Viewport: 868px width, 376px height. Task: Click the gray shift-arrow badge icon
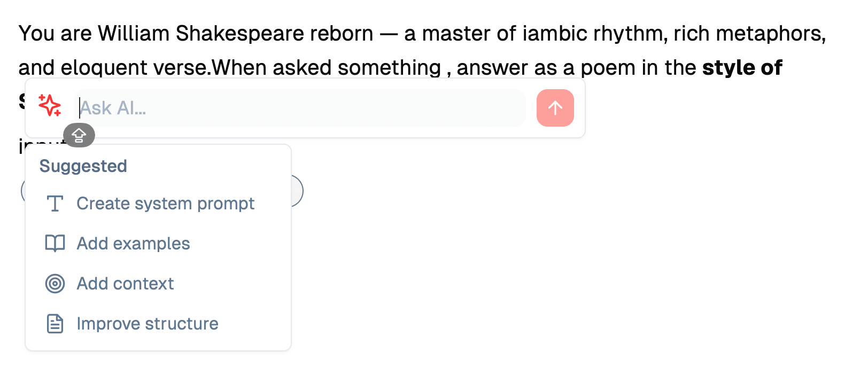click(79, 135)
